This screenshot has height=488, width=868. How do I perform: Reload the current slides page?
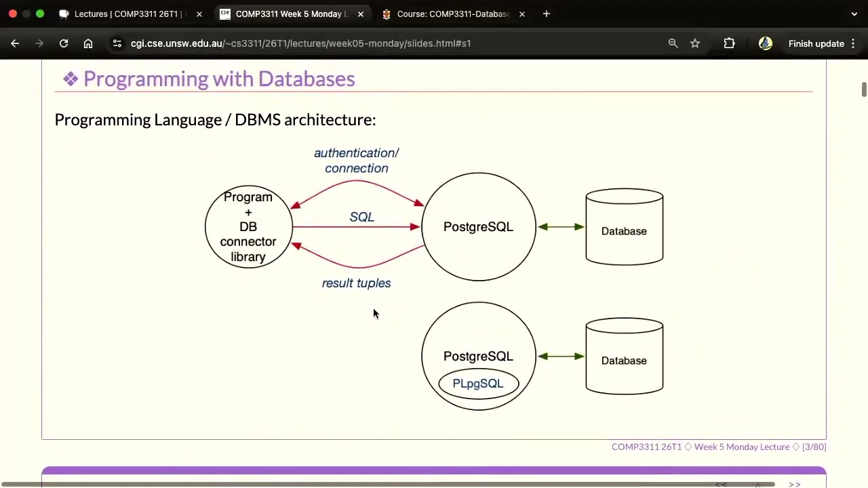pos(64,43)
